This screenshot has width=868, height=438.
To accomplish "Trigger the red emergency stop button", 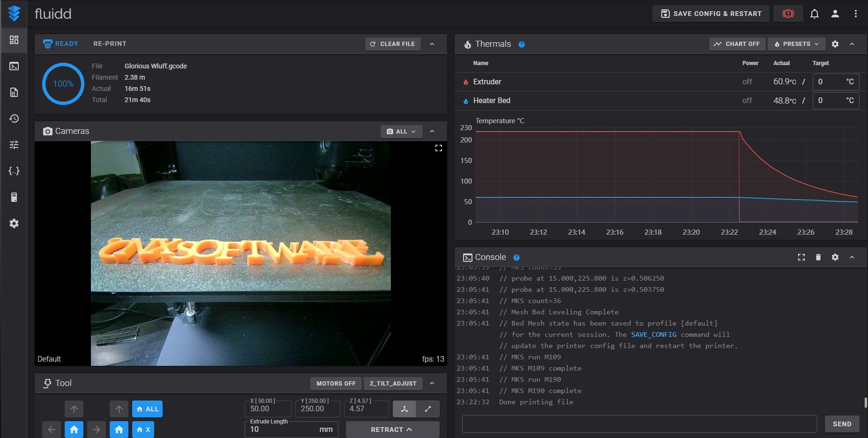I will click(x=788, y=14).
